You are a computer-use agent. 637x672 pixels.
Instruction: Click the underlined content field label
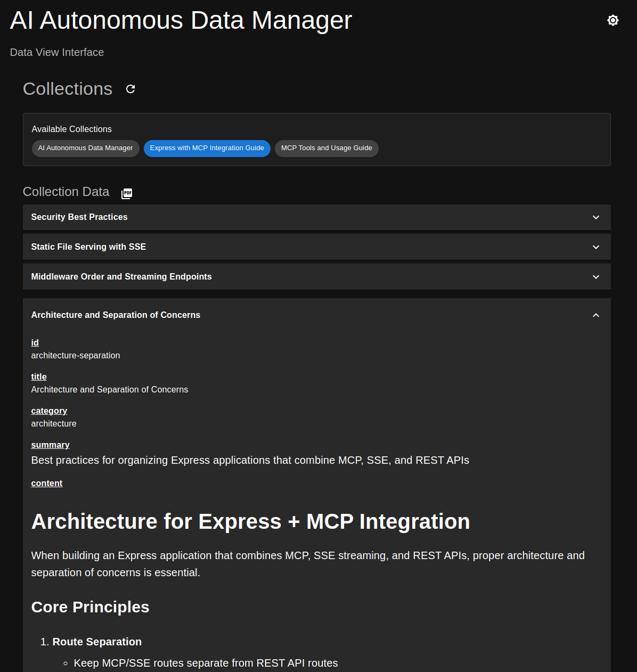tap(47, 483)
